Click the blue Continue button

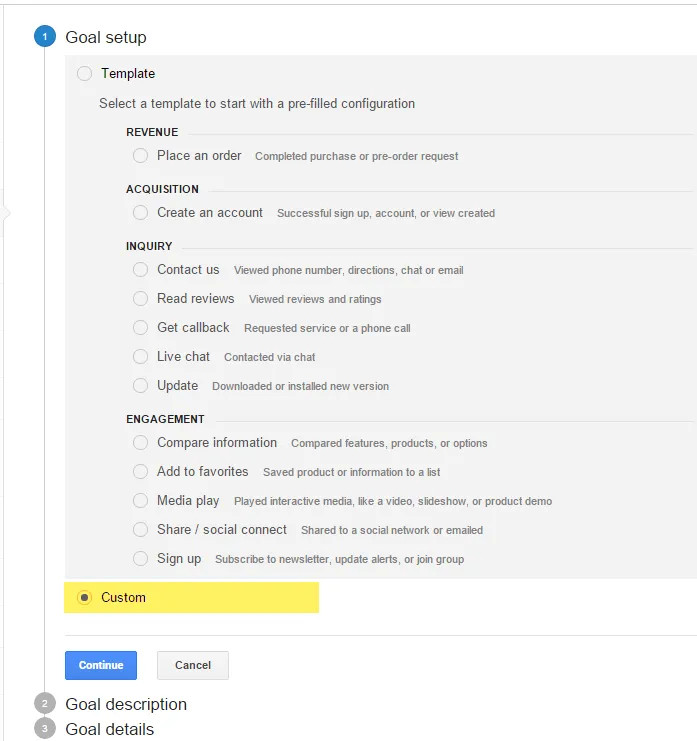click(101, 665)
